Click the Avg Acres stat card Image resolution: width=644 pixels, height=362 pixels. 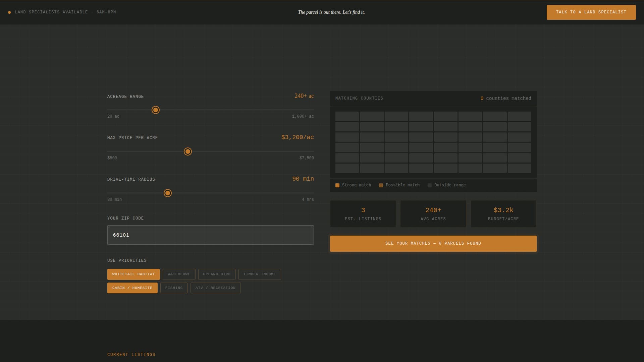(x=433, y=214)
